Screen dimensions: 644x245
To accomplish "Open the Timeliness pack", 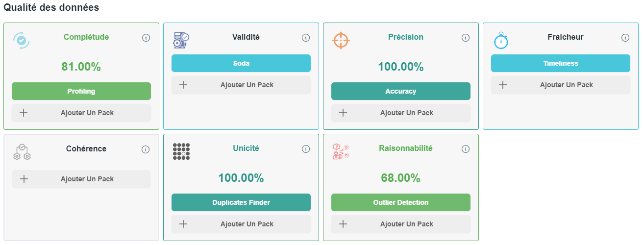I will [x=561, y=63].
